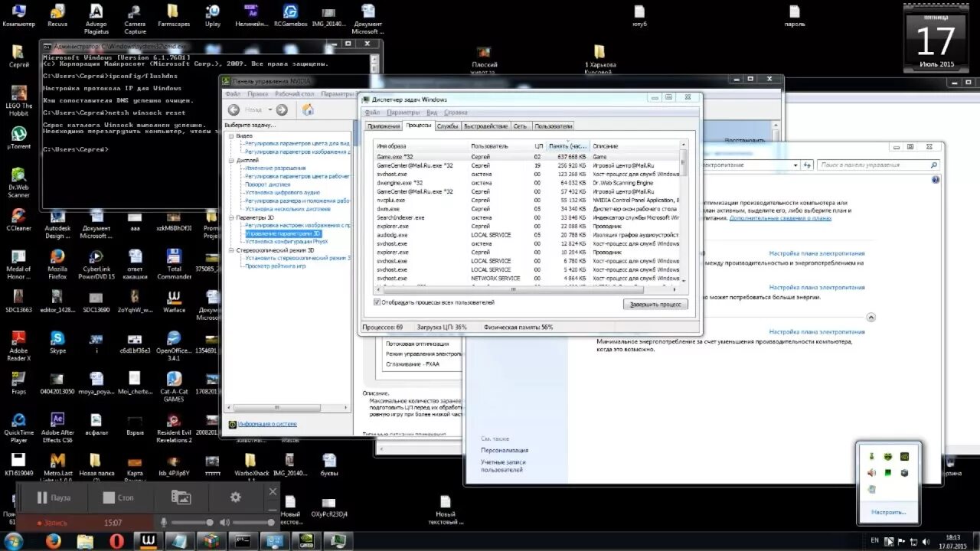980x551 pixels.
Task: Open recorder settings gear icon
Action: 235,497
